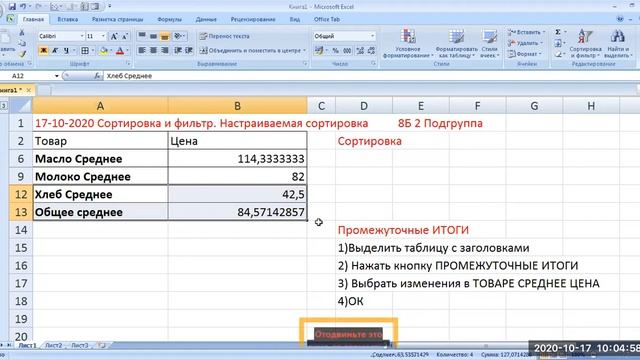Image resolution: width=640 pixels, height=360 pixels.
Task: Click outline level 3 button
Action: (4, 106)
